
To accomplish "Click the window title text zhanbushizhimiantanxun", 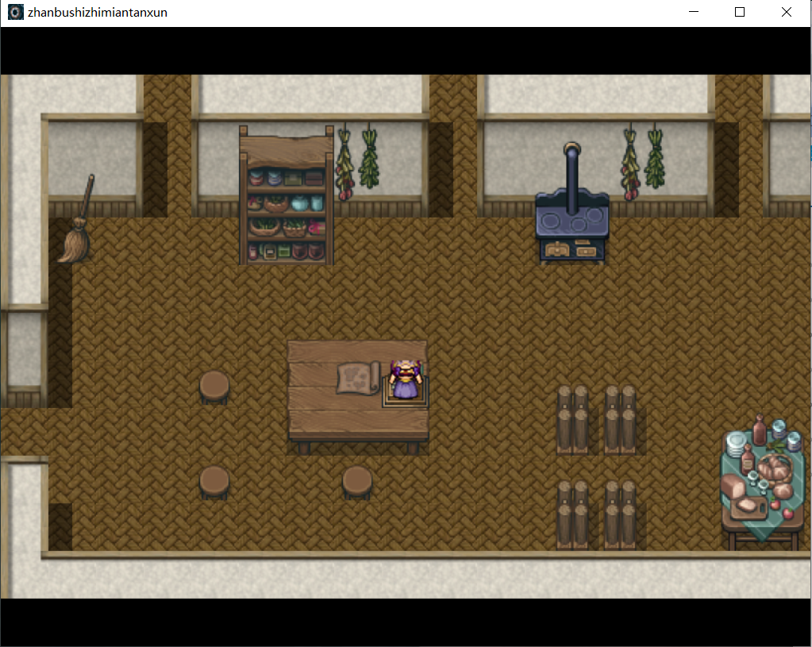I will point(98,13).
